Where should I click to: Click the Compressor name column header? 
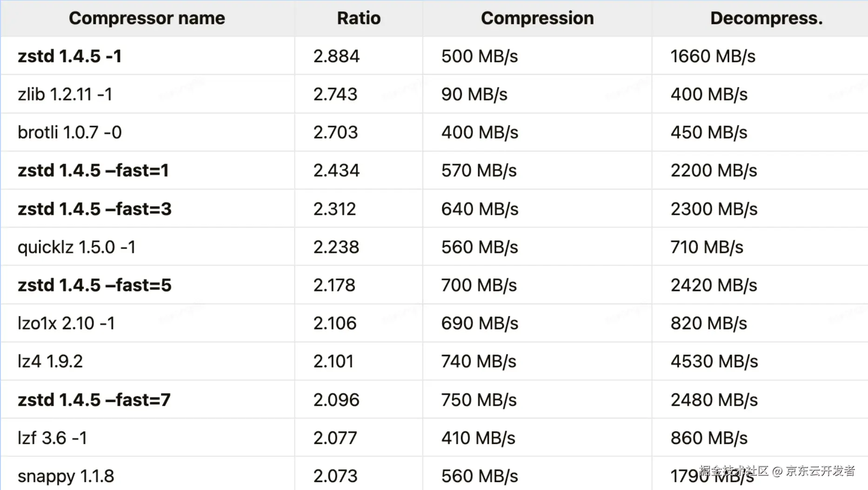[x=147, y=18]
